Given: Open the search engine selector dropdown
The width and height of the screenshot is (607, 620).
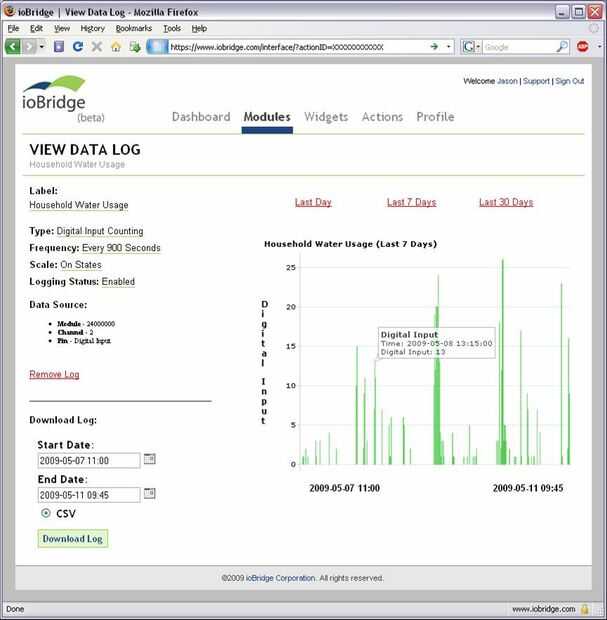Looking at the screenshot, I should (x=471, y=47).
